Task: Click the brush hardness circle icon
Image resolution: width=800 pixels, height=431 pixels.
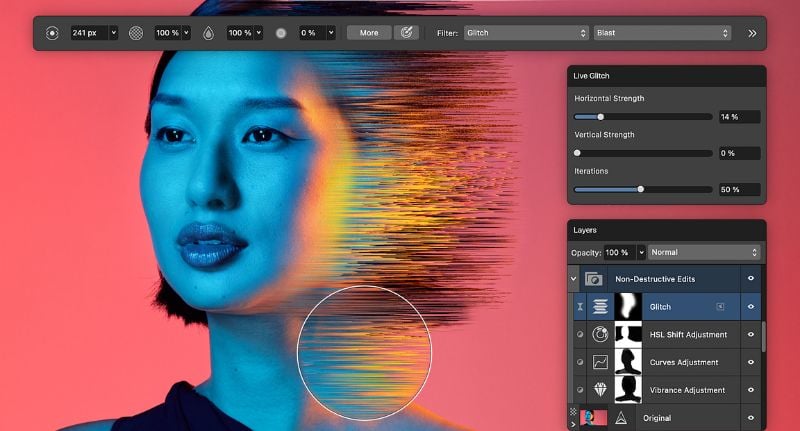Action: (281, 33)
